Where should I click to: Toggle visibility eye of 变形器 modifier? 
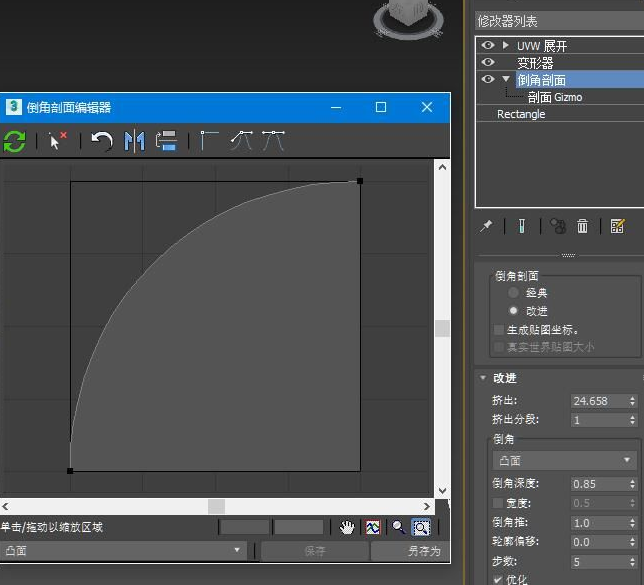coord(488,62)
